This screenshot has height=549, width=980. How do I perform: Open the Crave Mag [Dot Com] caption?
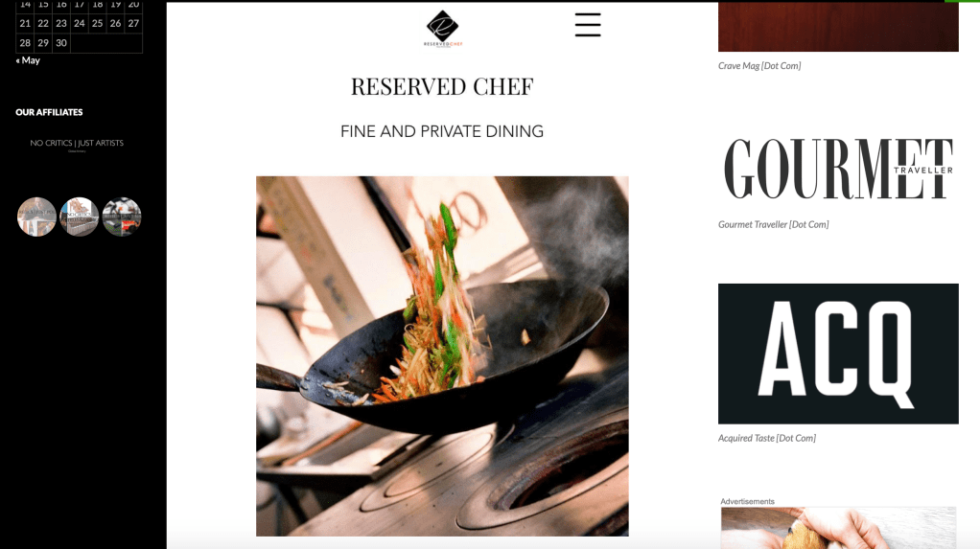(759, 65)
